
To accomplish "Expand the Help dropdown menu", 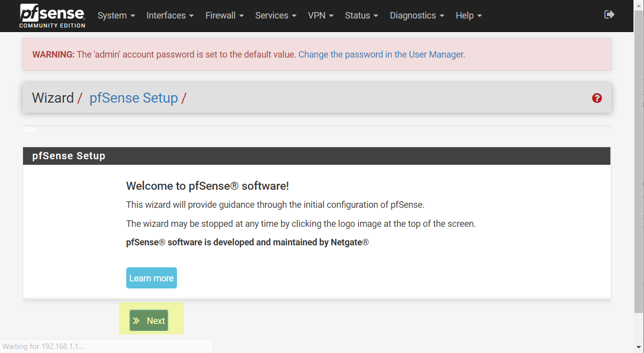I will (x=469, y=16).
